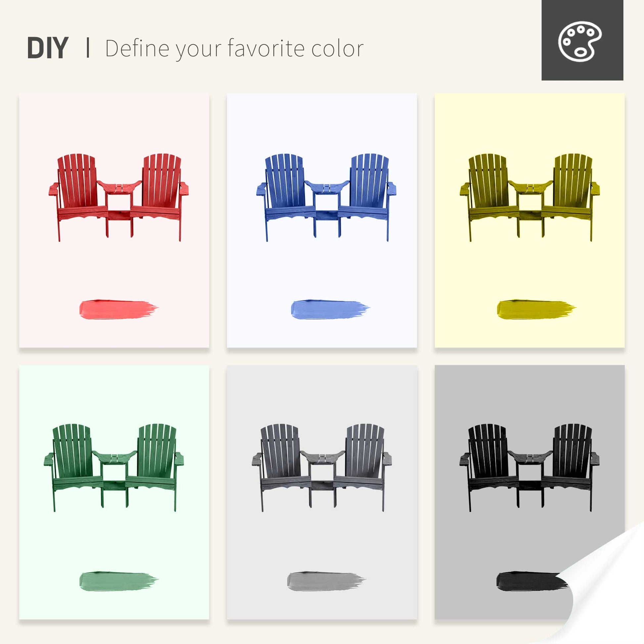Click the table joining the yellow chairs
The image size is (644, 644).
pyautogui.click(x=530, y=188)
